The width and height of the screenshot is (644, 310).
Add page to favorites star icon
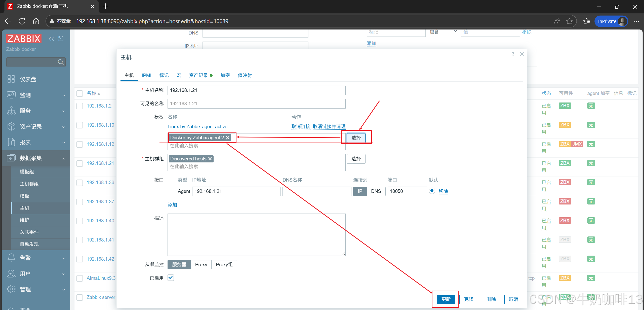[569, 21]
